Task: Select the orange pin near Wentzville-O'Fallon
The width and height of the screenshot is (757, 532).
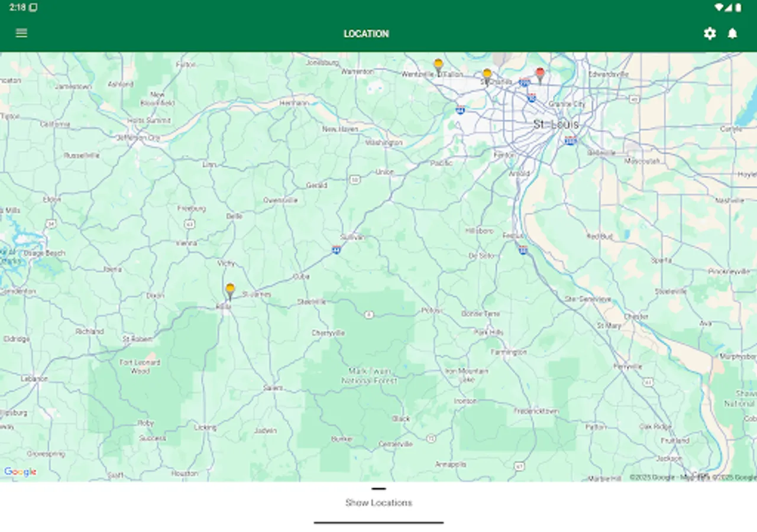Action: pos(438,62)
